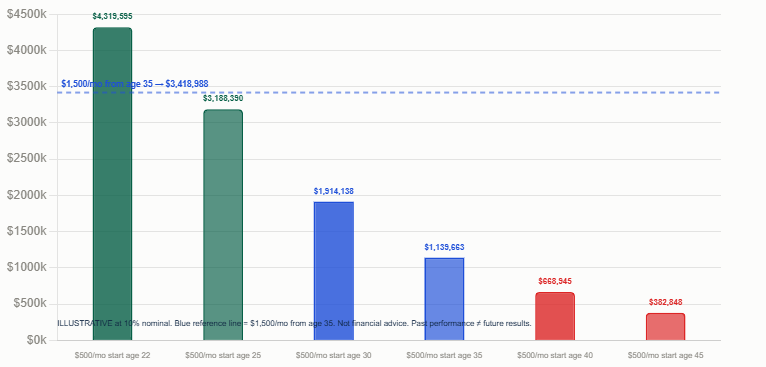
Task: Click the $382,848 value label
Action: [665, 302]
